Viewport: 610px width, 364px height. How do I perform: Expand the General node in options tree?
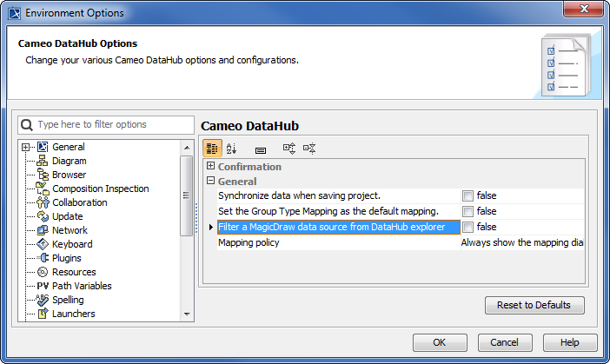[x=26, y=147]
